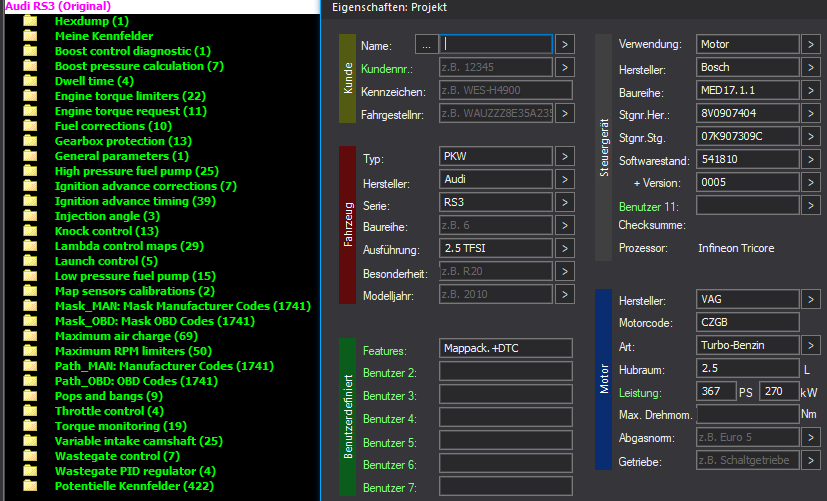Select Map sensors calibrations (2)
This screenshot has height=501, width=827.
pos(134,291)
